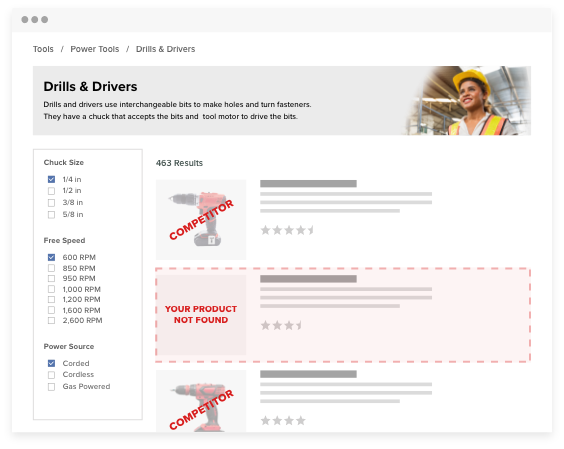The height and width of the screenshot is (449, 564).
Task: Select the 850 RPM free speed
Action: (51, 268)
